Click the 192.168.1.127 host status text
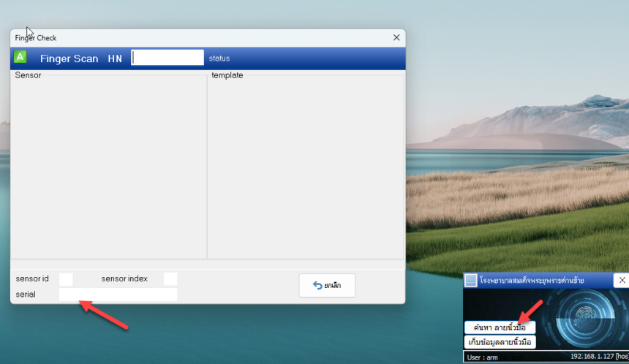Screen dimensions: 629x364 (x=598, y=357)
